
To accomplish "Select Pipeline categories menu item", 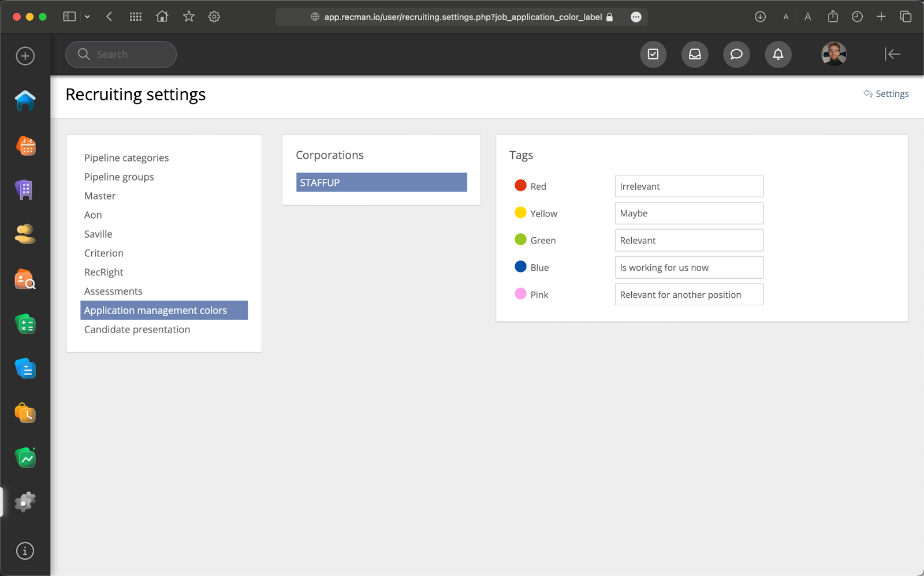I will click(126, 158).
